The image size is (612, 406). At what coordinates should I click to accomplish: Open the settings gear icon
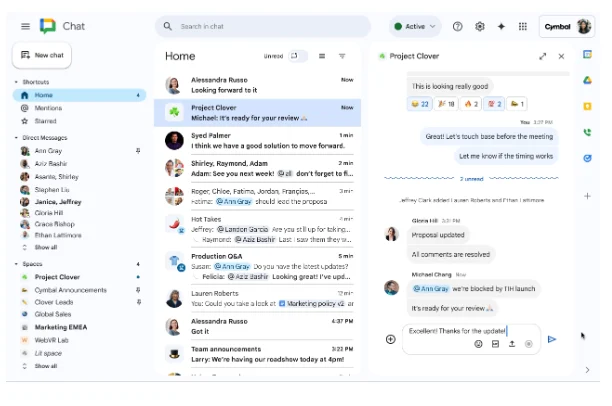(480, 27)
